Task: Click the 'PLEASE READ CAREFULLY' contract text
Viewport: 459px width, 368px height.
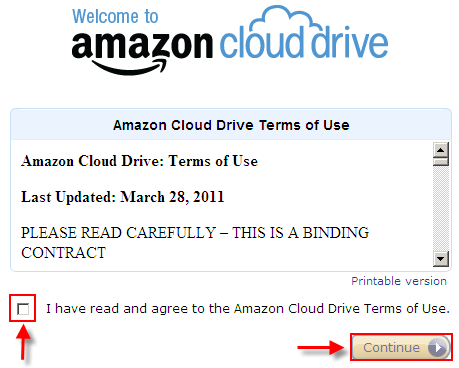Action: click(x=195, y=242)
